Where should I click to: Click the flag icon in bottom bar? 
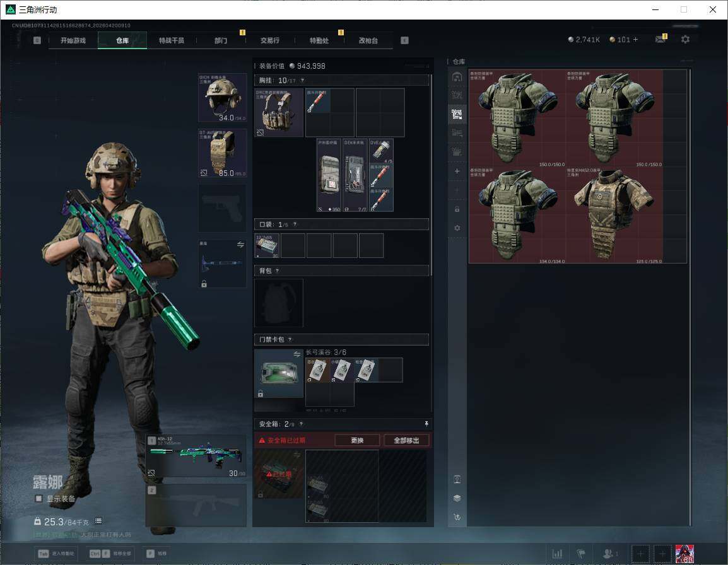pos(581,554)
